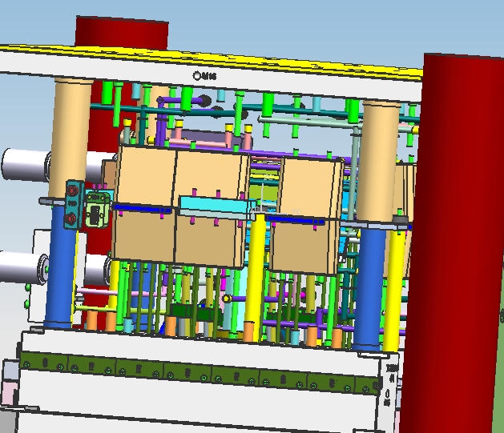Pick the light green connector block beside the teal one
This screenshot has height=433, width=504.
98,210
